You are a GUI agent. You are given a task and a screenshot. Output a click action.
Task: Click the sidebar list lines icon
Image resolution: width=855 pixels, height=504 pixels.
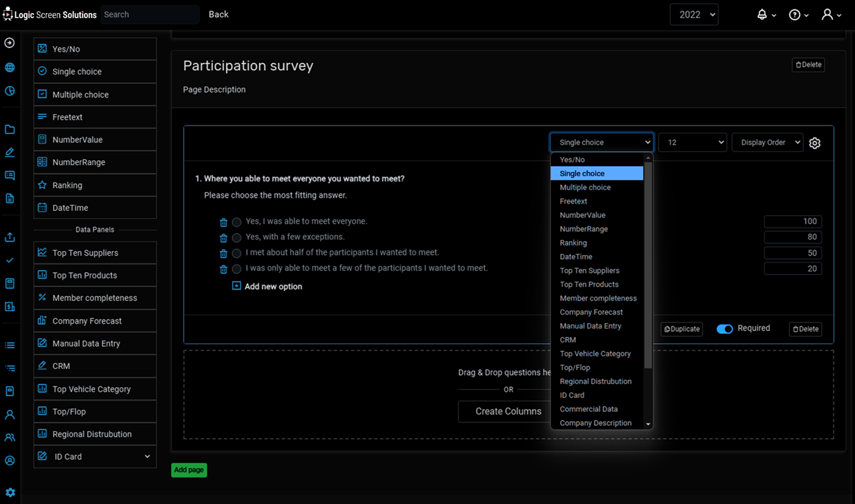click(9, 345)
